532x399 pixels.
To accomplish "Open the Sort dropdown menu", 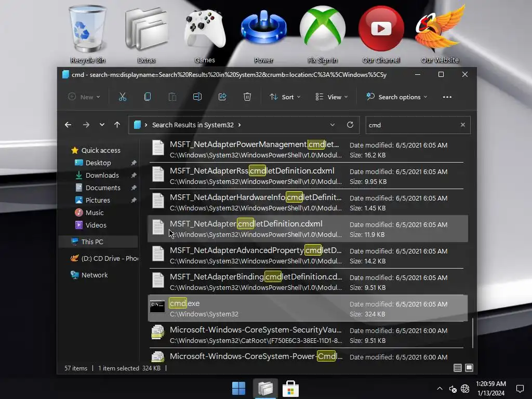I will [x=285, y=97].
